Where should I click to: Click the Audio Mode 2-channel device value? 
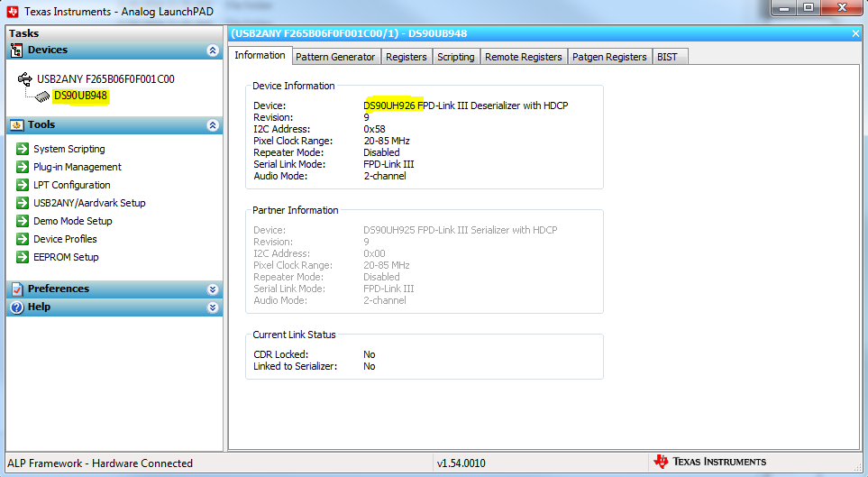coord(385,176)
